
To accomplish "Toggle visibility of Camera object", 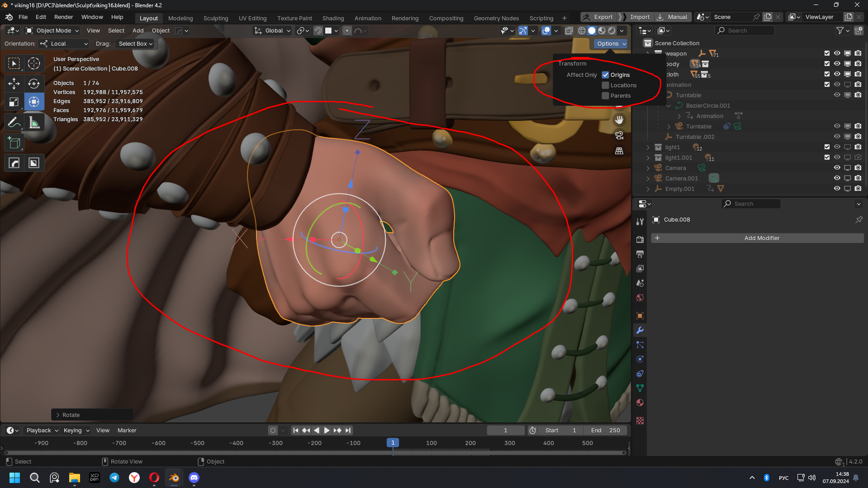I will pos(837,168).
